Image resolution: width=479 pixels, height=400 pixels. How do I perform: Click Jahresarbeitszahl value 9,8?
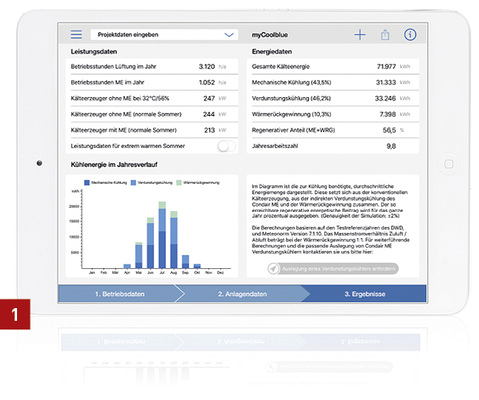pos(391,146)
